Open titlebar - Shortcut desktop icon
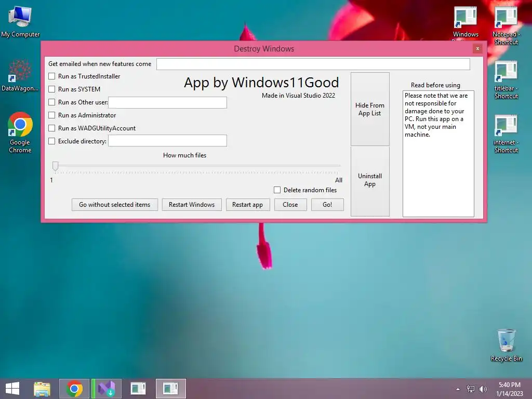This screenshot has height=399, width=532. [x=506, y=79]
